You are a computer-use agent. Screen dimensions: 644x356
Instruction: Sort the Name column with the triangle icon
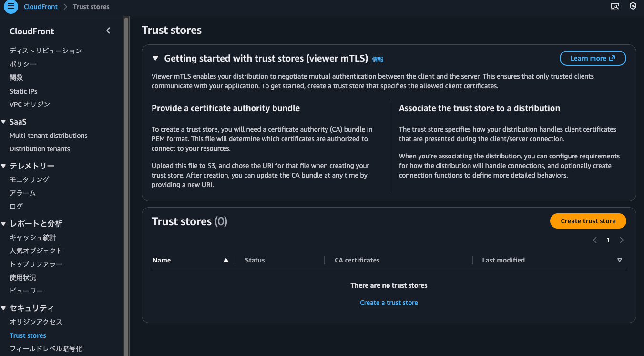225,260
